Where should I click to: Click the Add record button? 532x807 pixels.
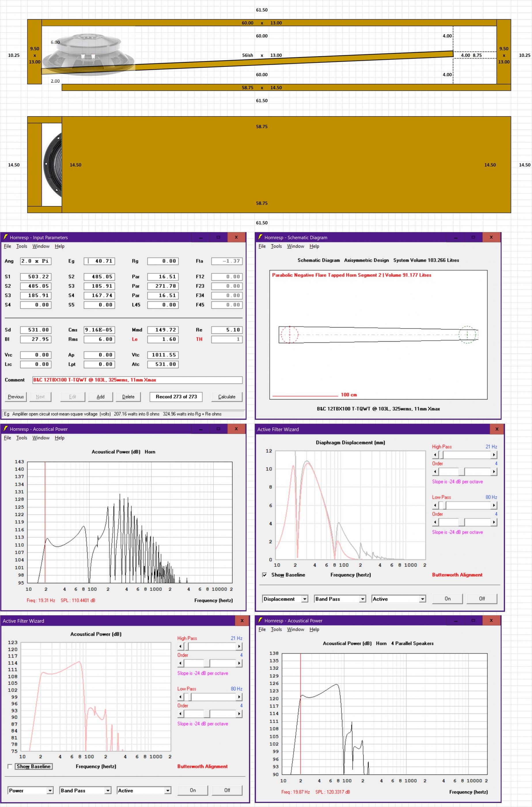point(101,397)
